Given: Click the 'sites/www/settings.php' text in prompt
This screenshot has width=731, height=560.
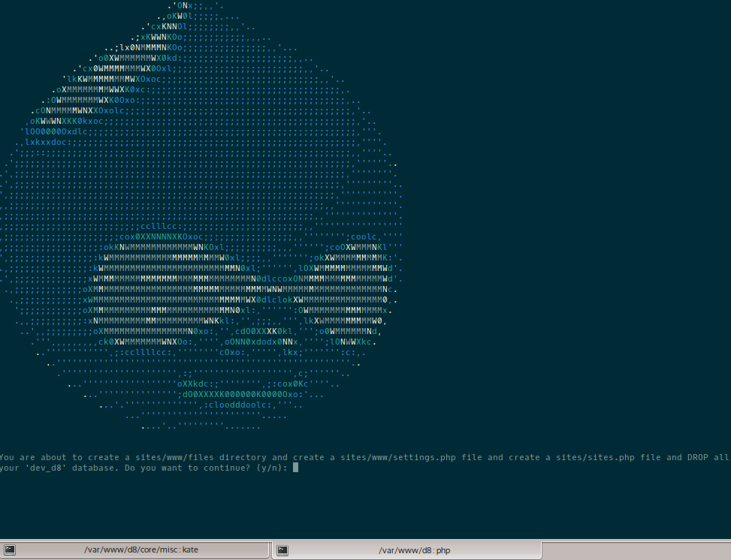Looking at the screenshot, I should pyautogui.click(x=397, y=457).
